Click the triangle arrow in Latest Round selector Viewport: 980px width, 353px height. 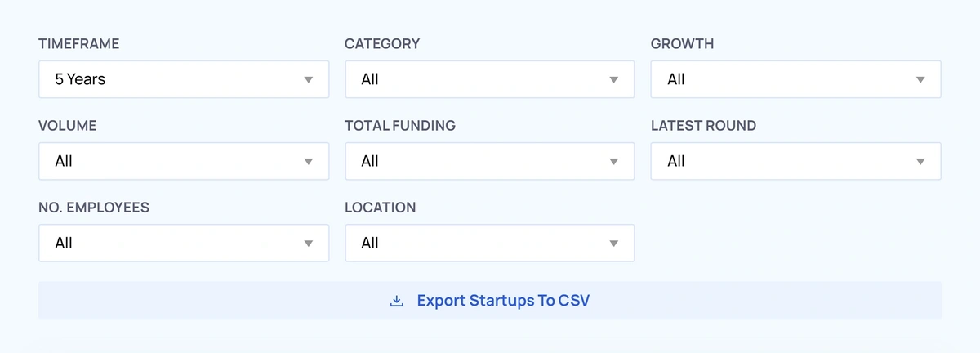(920, 162)
